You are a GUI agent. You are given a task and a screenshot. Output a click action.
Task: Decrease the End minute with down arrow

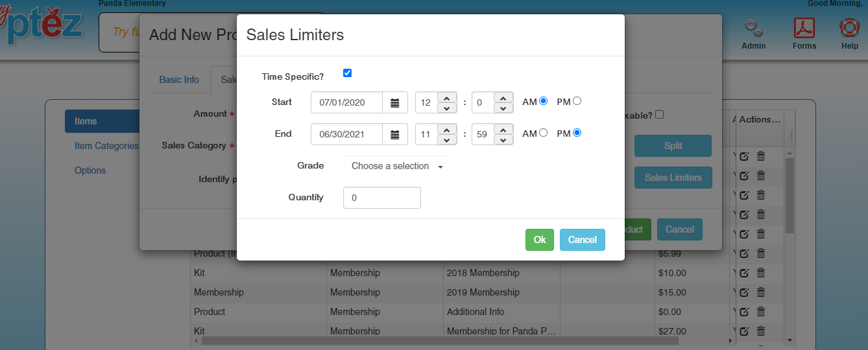pos(503,139)
